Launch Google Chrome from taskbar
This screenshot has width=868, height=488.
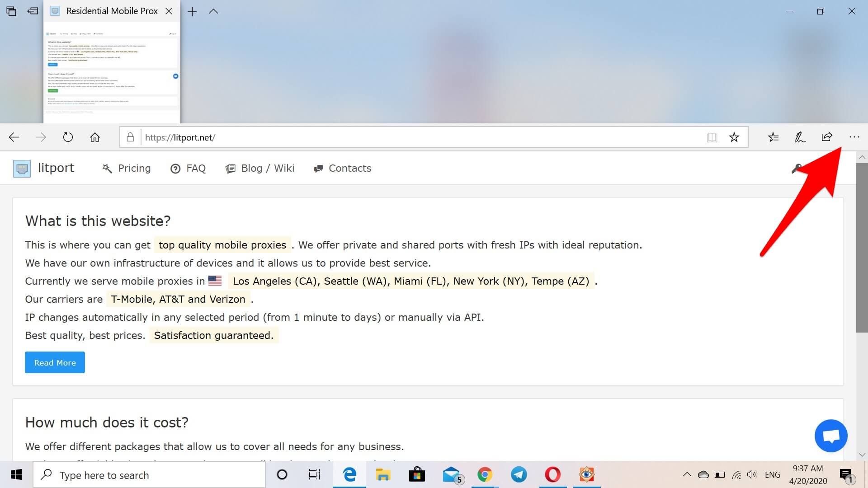485,474
